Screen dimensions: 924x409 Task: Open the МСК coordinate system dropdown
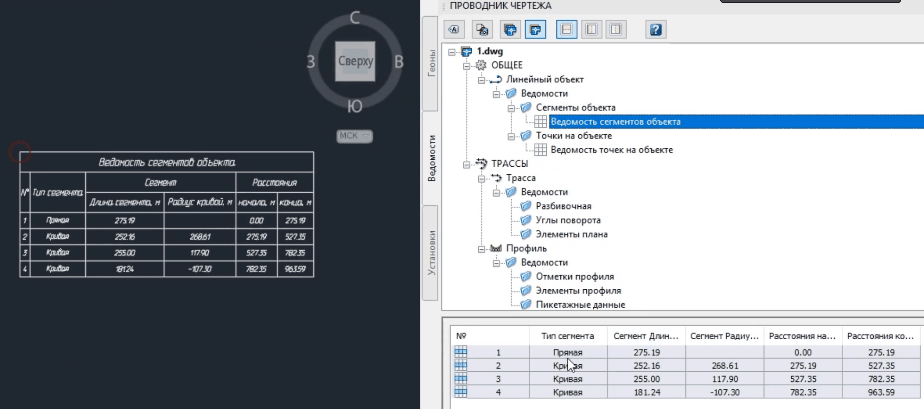coord(355,135)
